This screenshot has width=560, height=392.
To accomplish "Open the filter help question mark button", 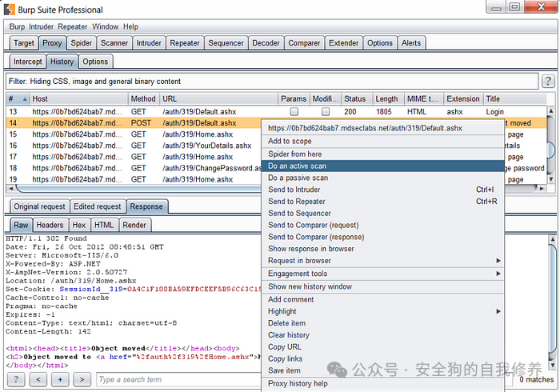I will coord(548,82).
